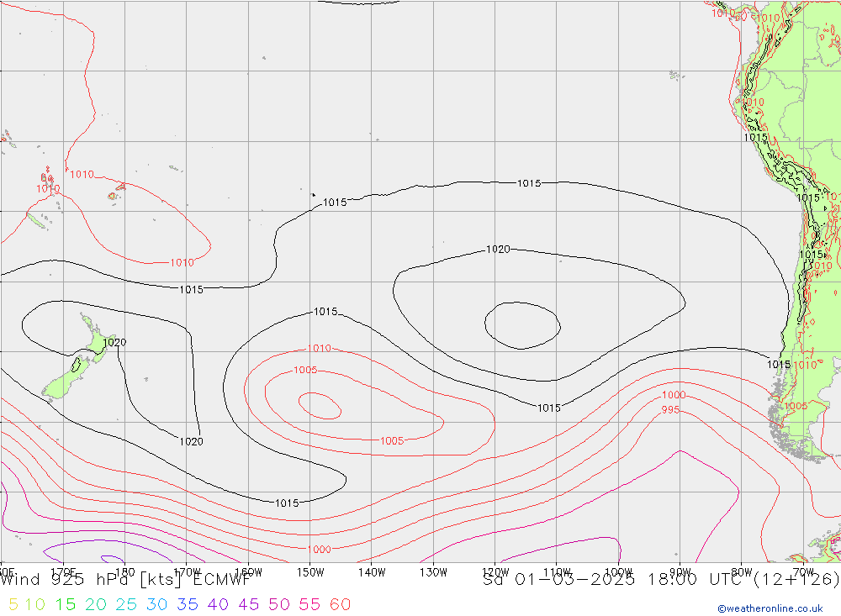Click the '(12+126)' forecast step text
The width and height of the screenshot is (841, 616).
point(796,580)
